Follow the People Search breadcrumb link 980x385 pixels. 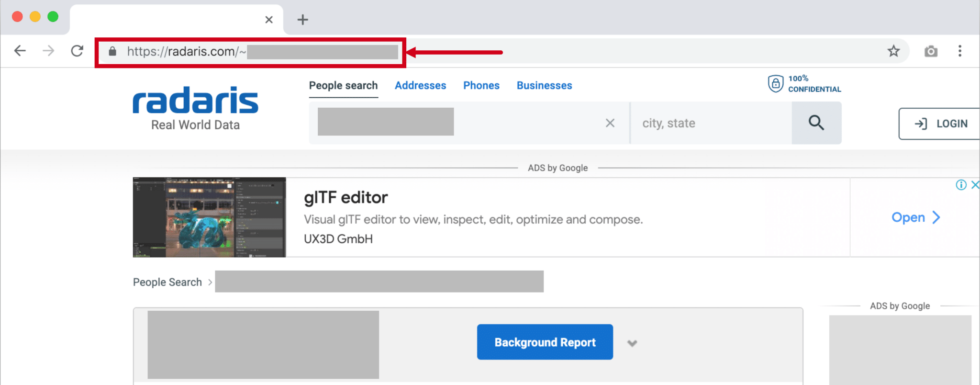point(167,283)
